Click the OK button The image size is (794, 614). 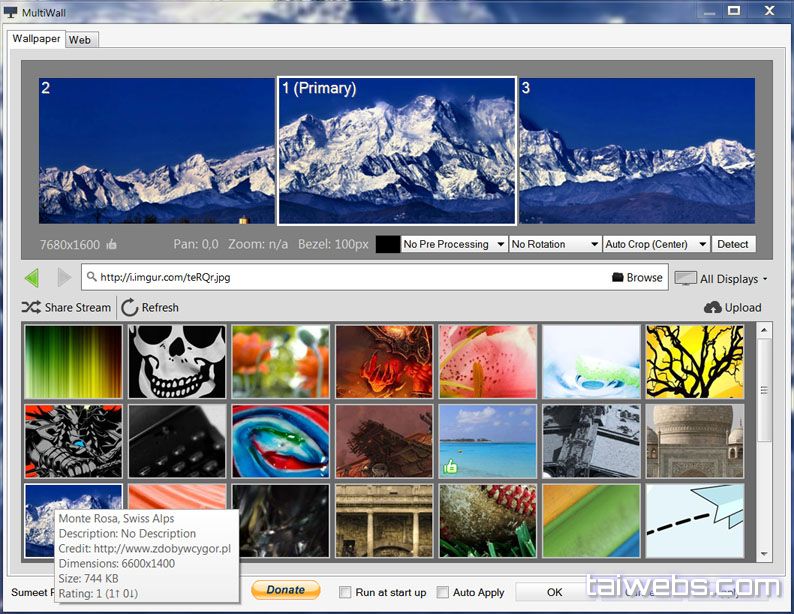pos(554,592)
